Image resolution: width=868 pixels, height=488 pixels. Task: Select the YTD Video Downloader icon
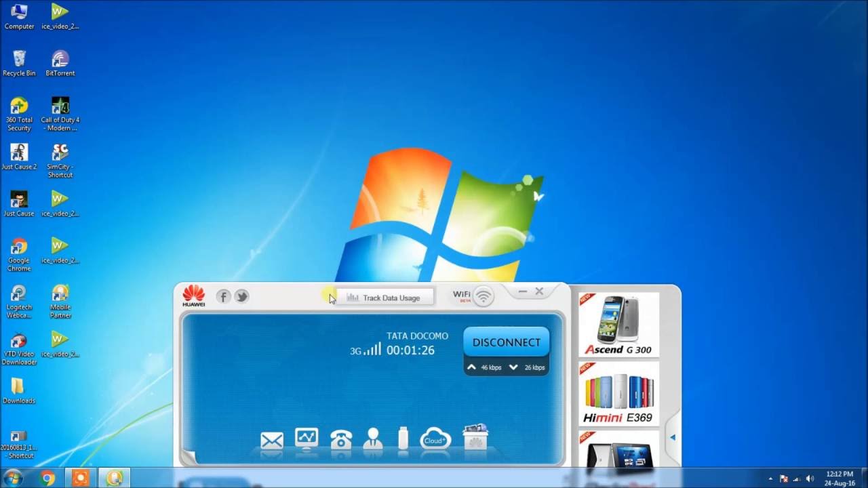pyautogui.click(x=19, y=348)
